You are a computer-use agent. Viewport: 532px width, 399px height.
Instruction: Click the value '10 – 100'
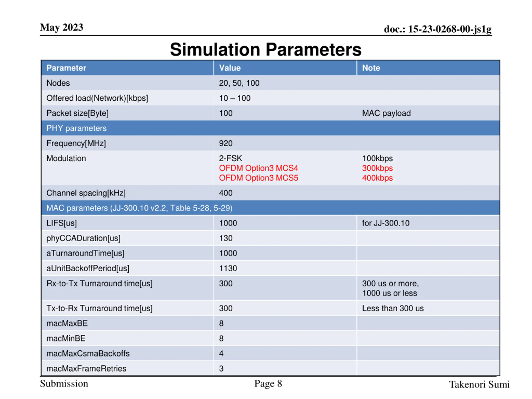tap(235, 98)
